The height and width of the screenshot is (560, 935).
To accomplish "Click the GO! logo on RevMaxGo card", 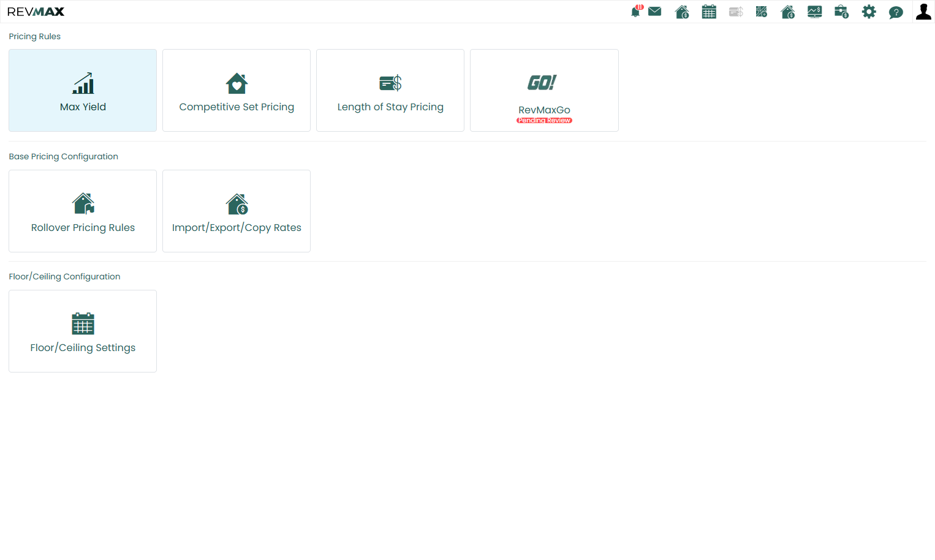I will [x=542, y=82].
